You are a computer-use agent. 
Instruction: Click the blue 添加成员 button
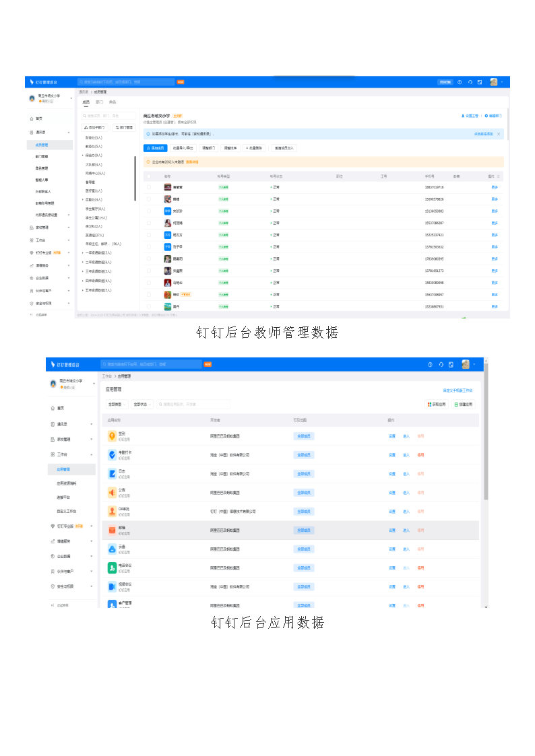155,147
